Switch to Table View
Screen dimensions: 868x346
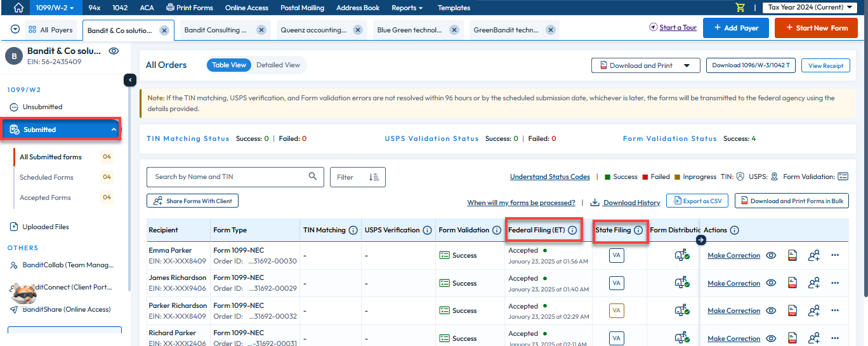tap(229, 65)
